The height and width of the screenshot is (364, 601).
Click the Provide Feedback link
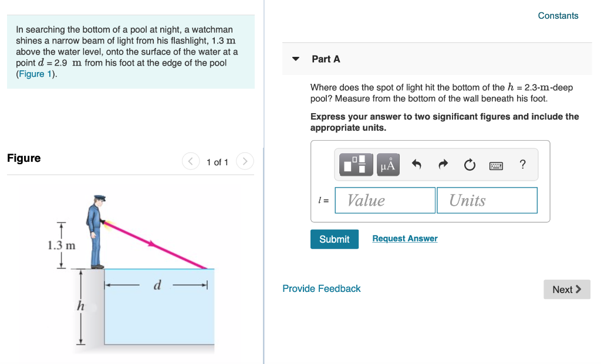tap(321, 288)
